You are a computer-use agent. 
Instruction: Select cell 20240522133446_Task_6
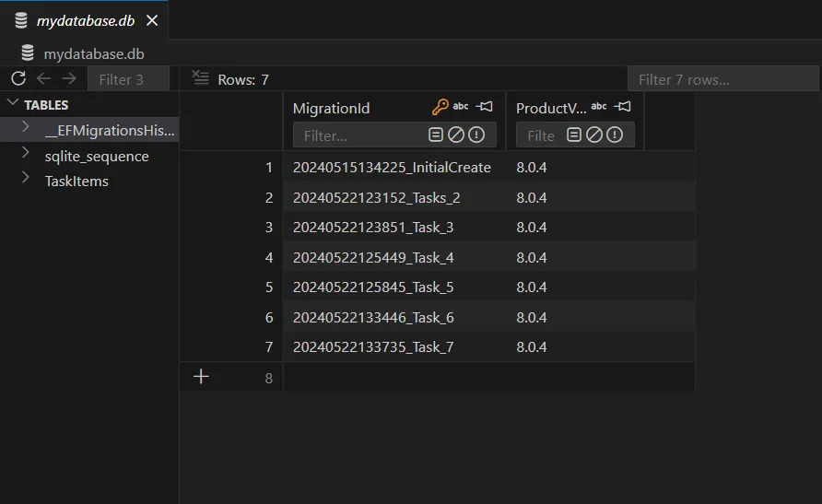(x=394, y=317)
